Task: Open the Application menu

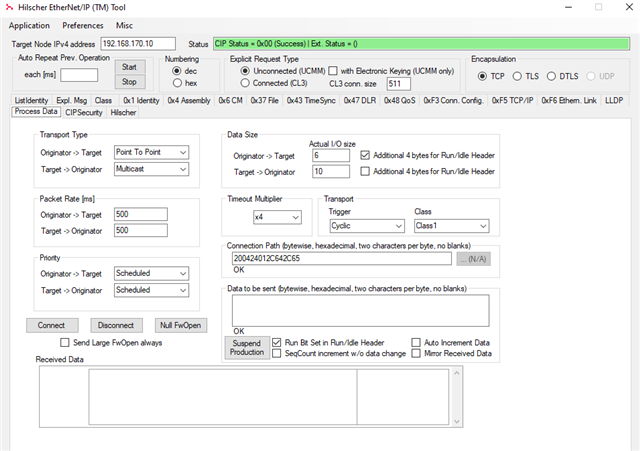Action: 29,25
